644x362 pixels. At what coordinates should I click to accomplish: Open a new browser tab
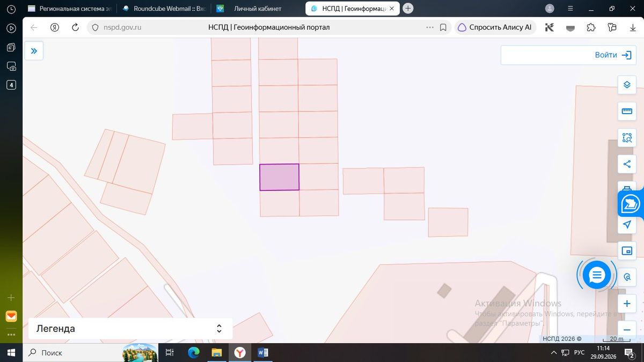point(408,9)
